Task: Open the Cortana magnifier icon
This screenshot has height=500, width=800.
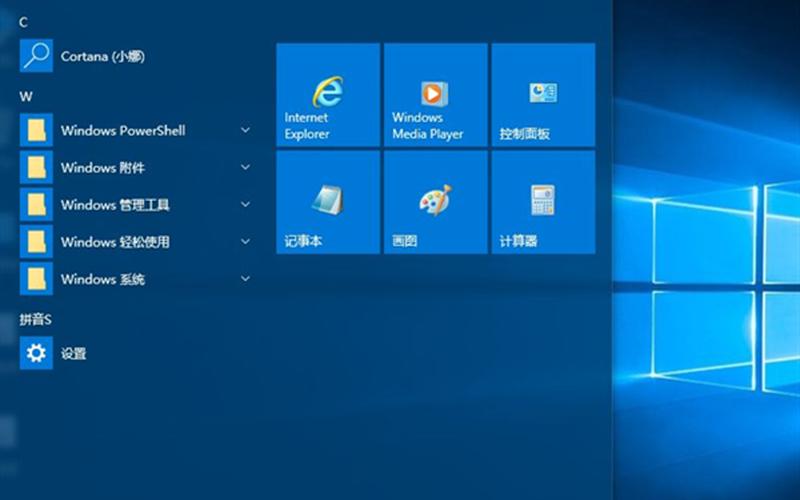Action: [x=36, y=56]
